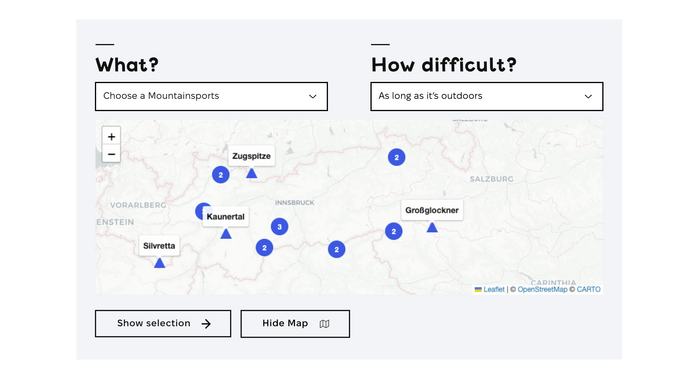
Task: Open the CARTO attribution link
Action: [x=588, y=289]
